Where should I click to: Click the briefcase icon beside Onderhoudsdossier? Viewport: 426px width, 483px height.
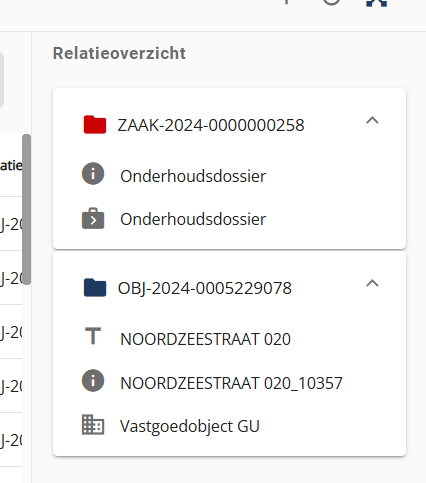click(93, 219)
